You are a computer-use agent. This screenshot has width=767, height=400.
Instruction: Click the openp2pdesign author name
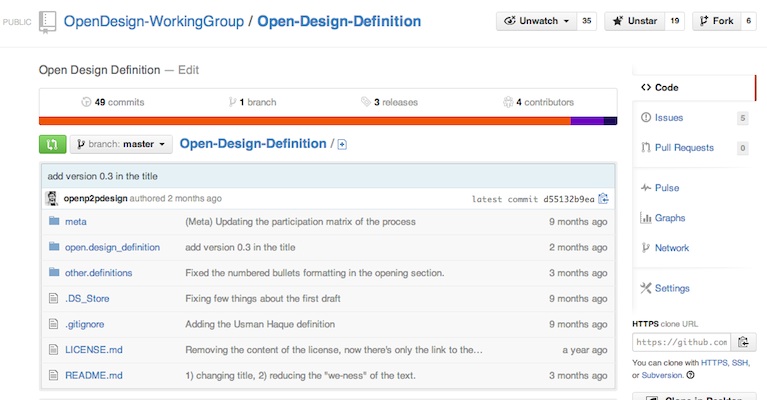pos(95,198)
